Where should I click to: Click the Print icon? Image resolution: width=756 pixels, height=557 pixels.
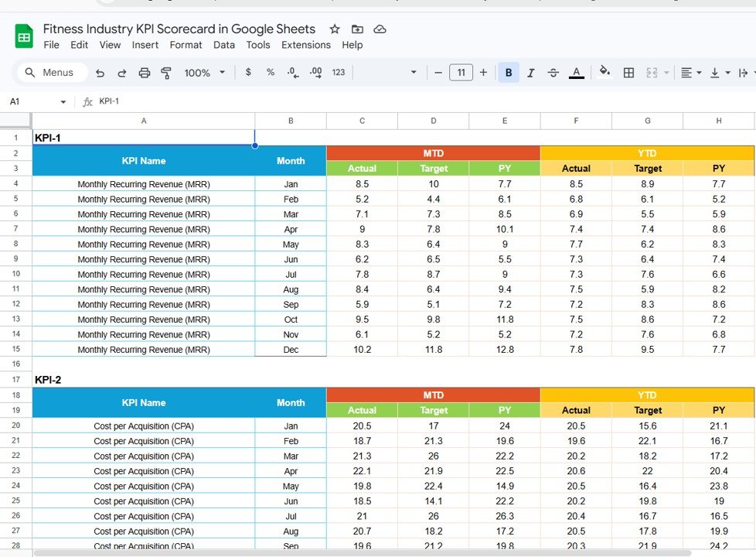(x=144, y=72)
